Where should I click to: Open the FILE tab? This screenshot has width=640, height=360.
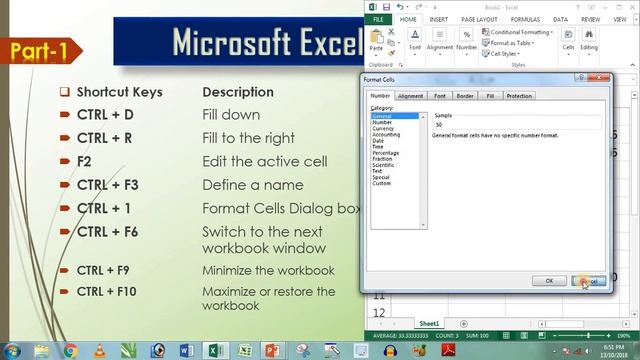point(378,20)
